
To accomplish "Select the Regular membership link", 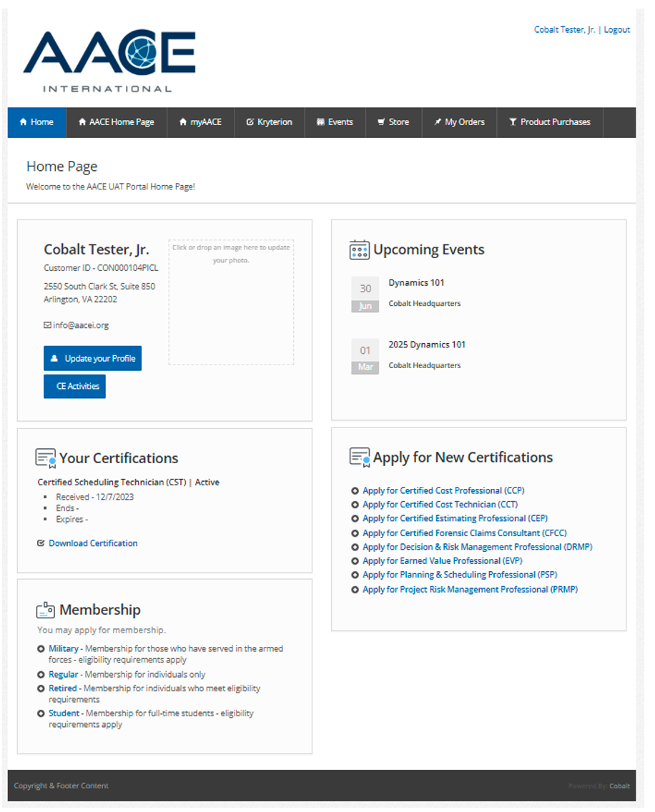I will click(x=63, y=674).
